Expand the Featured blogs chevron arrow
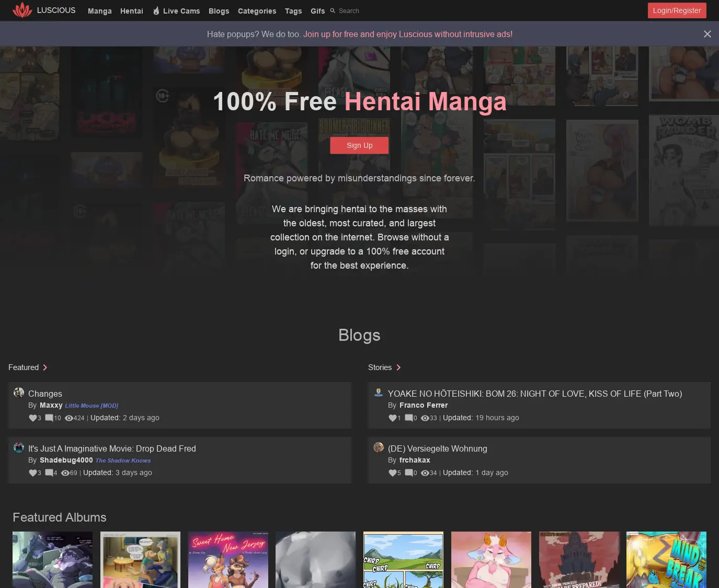719x588 pixels. 45,367
